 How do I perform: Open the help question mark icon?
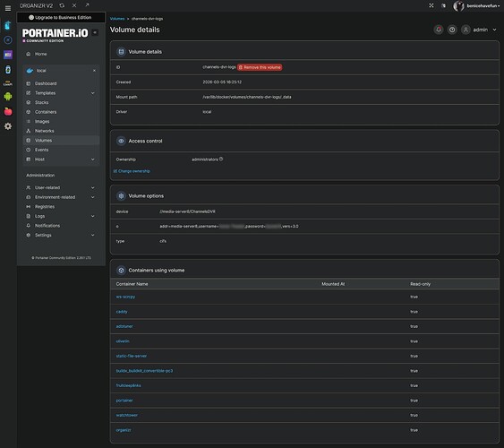coord(452,30)
